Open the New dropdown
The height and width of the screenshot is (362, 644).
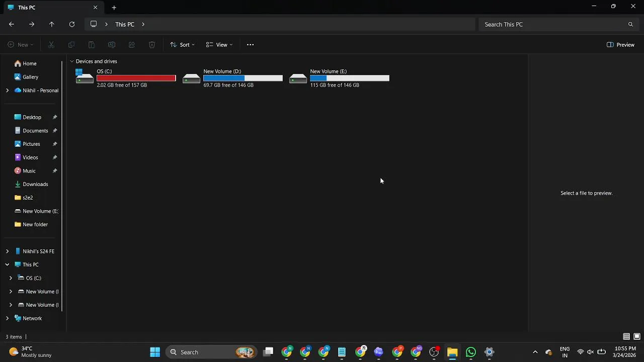21,45
